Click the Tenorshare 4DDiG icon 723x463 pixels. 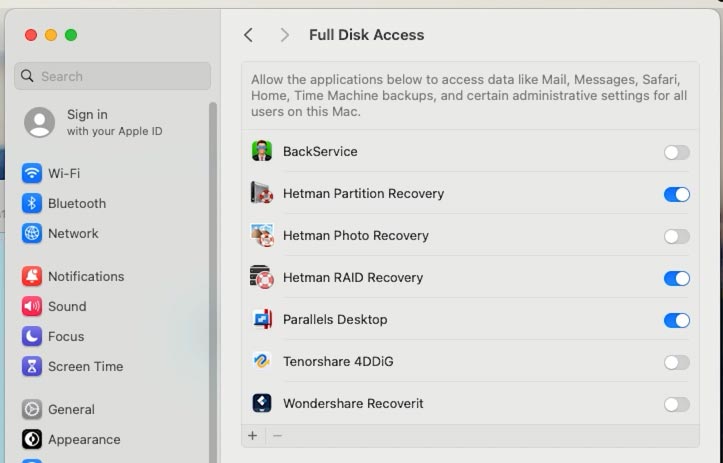(x=262, y=361)
